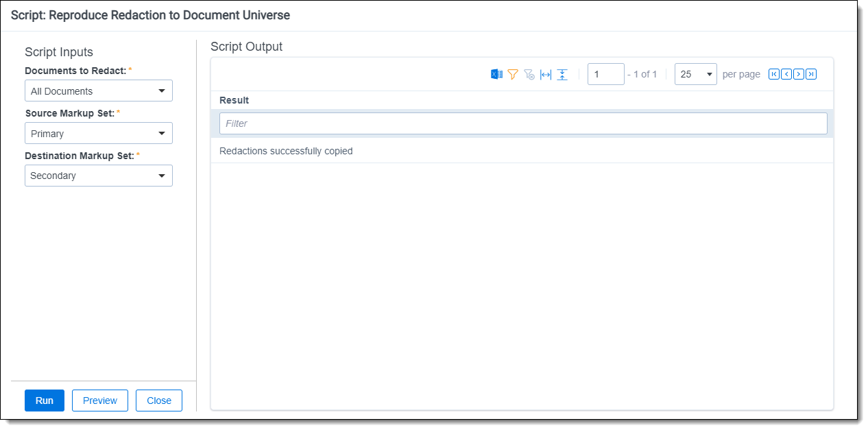Viewport: 868px width, 430px height.
Task: Click the collapse row height icon
Action: [x=562, y=75]
